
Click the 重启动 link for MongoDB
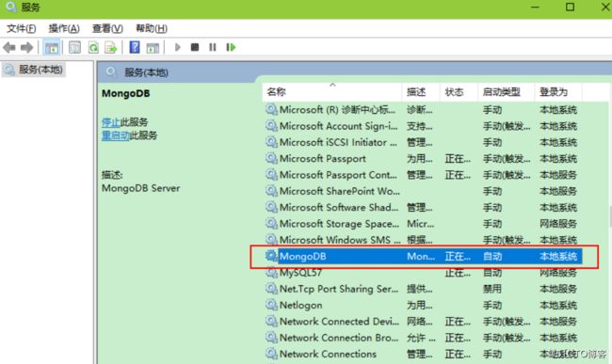pos(116,135)
